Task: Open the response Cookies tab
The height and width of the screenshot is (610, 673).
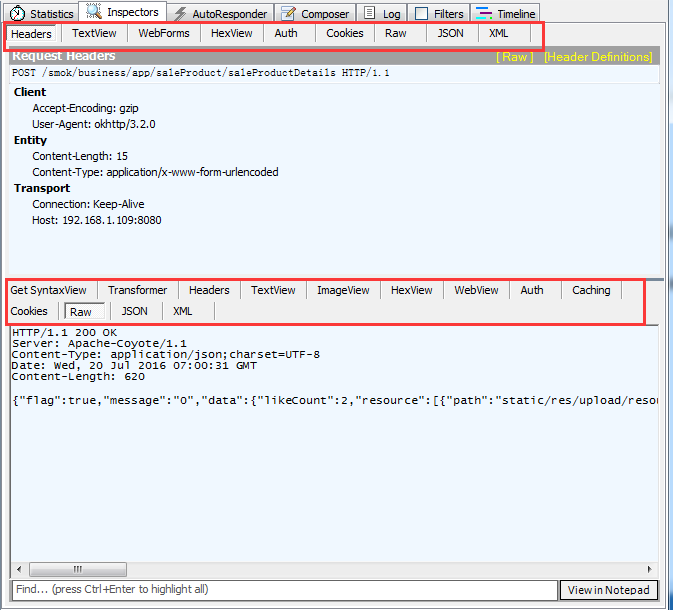Action: (x=29, y=311)
